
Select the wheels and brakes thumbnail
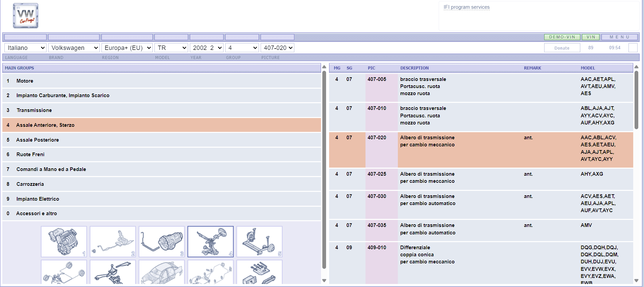click(x=64, y=272)
